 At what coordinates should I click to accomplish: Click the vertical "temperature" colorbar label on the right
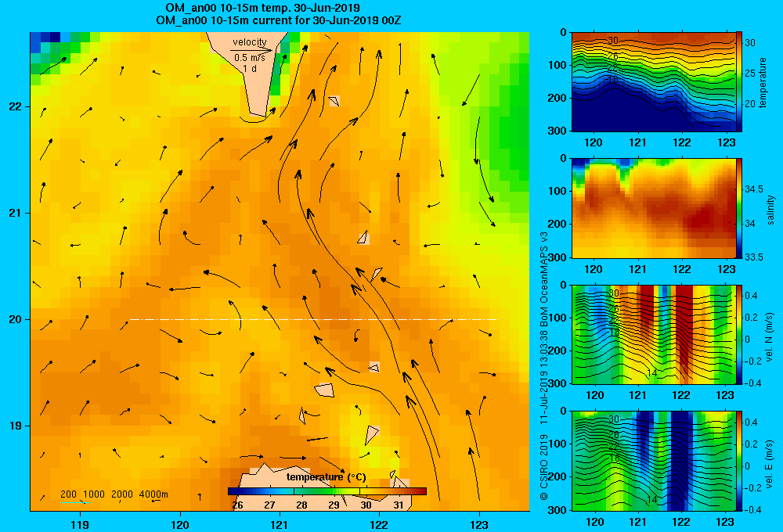[x=763, y=82]
